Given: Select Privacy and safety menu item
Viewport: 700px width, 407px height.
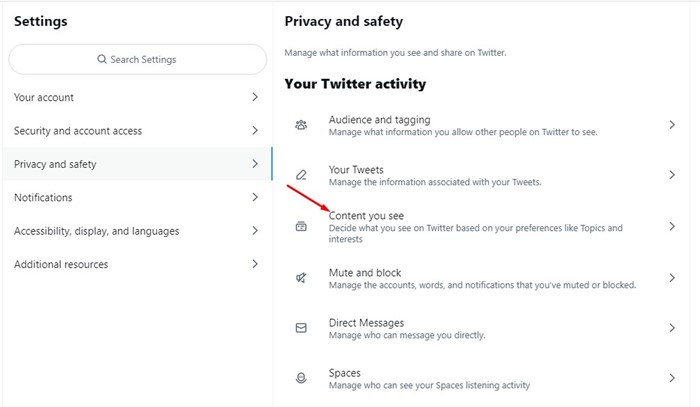Looking at the screenshot, I should pos(138,164).
